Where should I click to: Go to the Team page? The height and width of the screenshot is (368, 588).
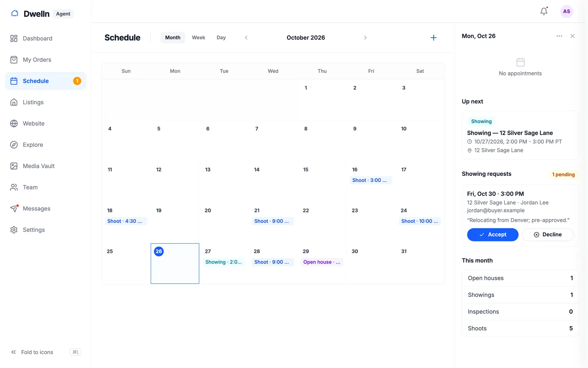(46, 187)
